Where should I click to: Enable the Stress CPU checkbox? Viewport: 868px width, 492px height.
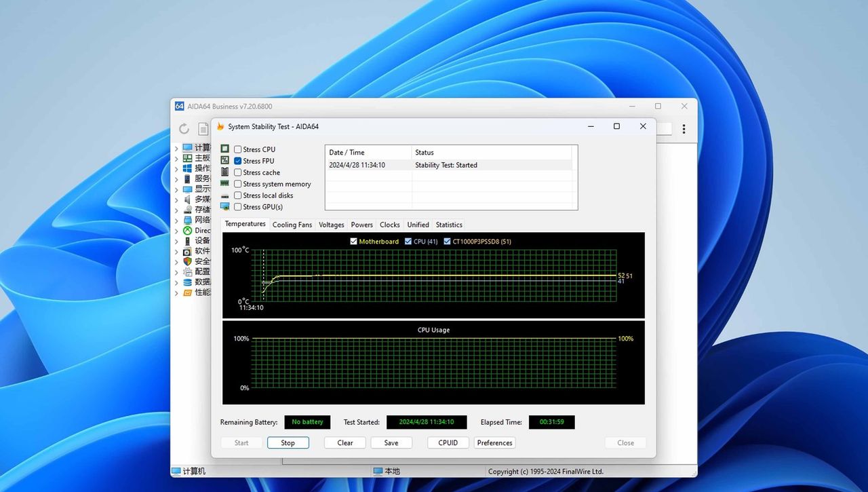(238, 149)
